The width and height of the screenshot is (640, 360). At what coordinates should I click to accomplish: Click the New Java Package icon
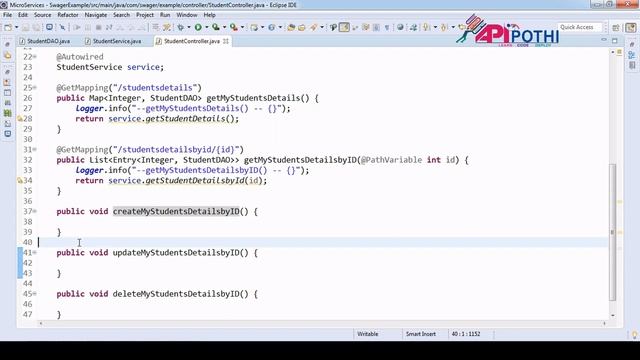point(254,27)
